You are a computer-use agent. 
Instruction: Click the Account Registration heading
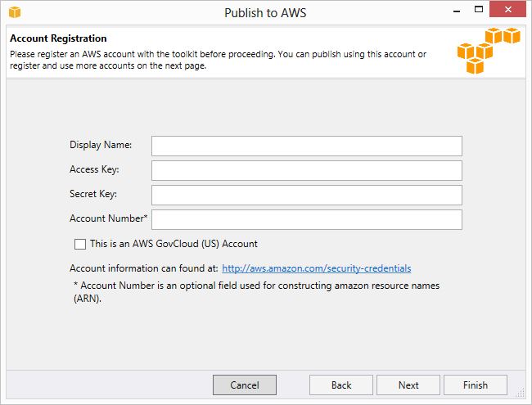tap(58, 38)
